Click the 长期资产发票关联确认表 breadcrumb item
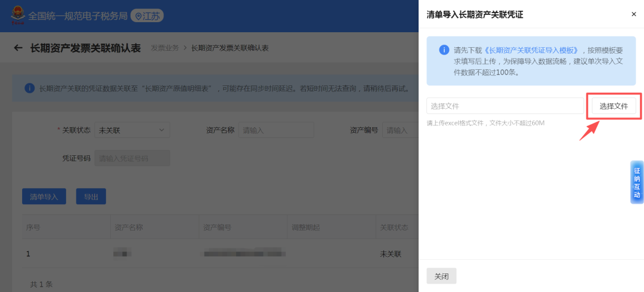Screen dimensions: 644x292 pos(230,48)
